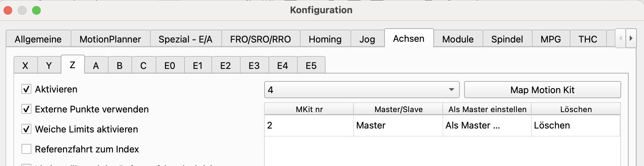
Task: Click Als Master cell in row 2
Action: point(473,126)
